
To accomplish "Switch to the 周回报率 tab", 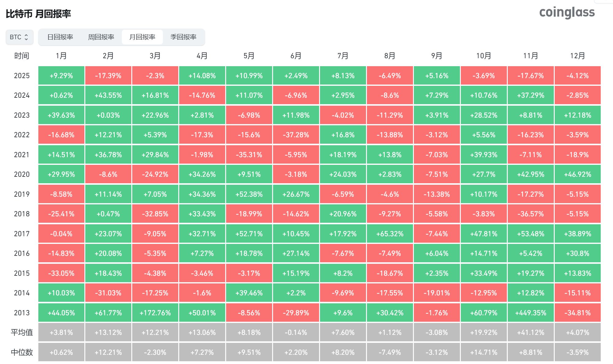I will coord(101,36).
